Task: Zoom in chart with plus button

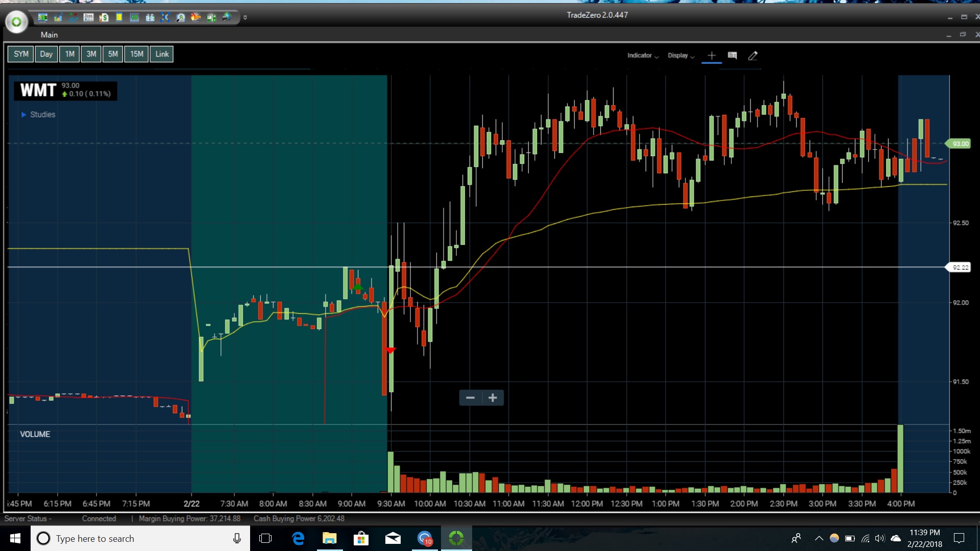Action: pos(493,398)
